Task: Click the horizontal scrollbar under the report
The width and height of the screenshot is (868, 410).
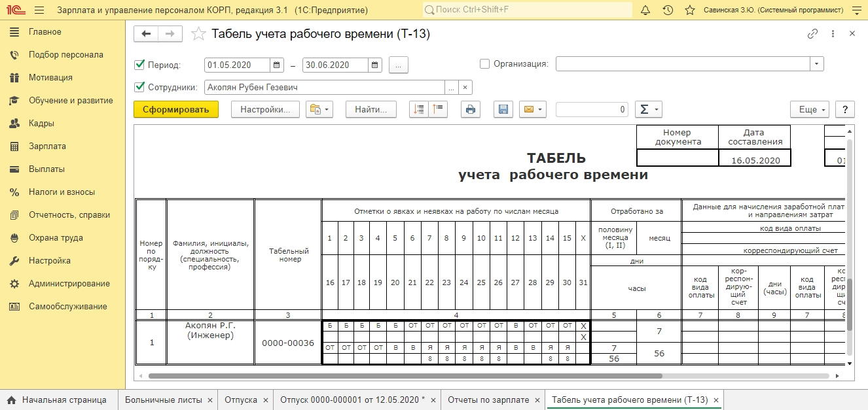Action: click(405, 376)
